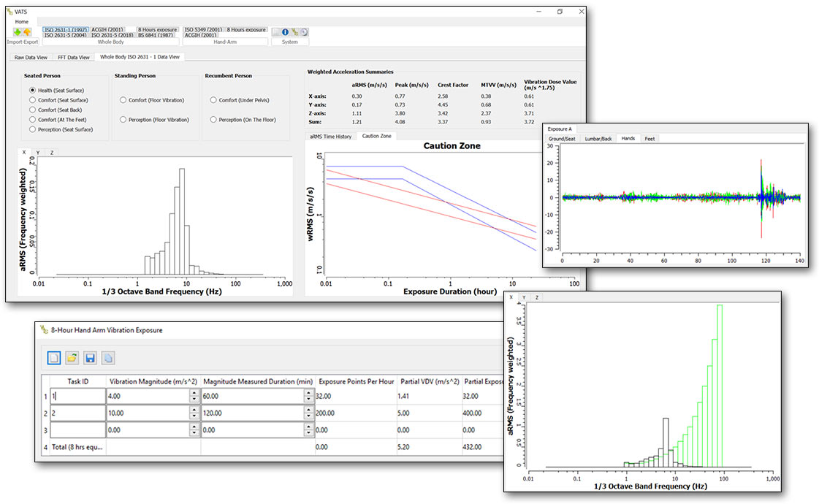Click the 8-Hour Hand Arm window title icon

(45, 329)
